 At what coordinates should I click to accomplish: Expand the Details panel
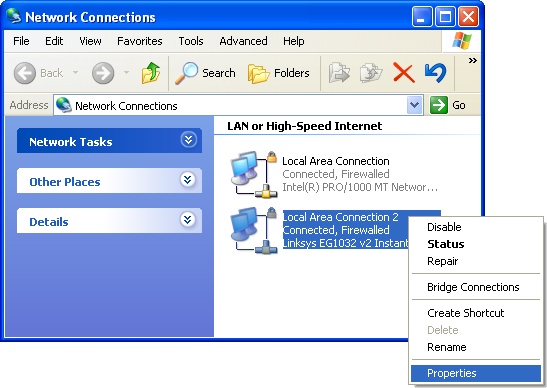[x=188, y=220]
